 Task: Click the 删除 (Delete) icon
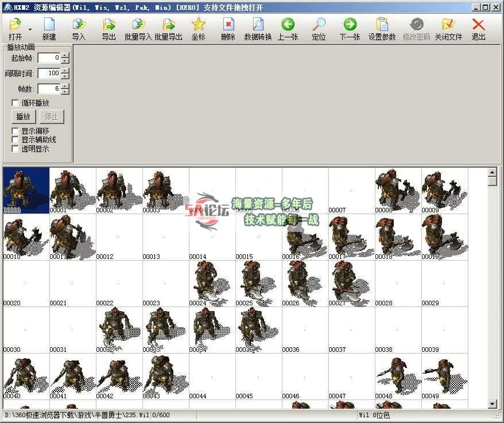(x=228, y=25)
